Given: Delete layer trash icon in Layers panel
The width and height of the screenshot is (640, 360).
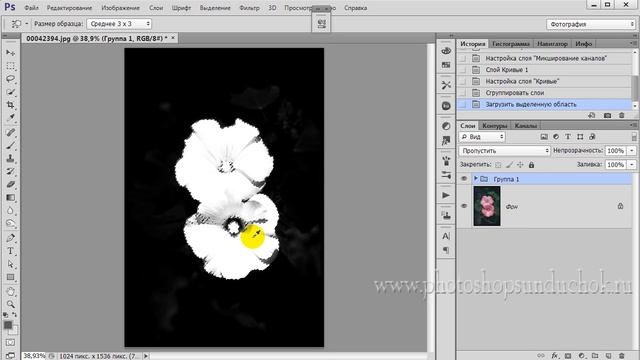Looking at the screenshot, I should coord(622,356).
